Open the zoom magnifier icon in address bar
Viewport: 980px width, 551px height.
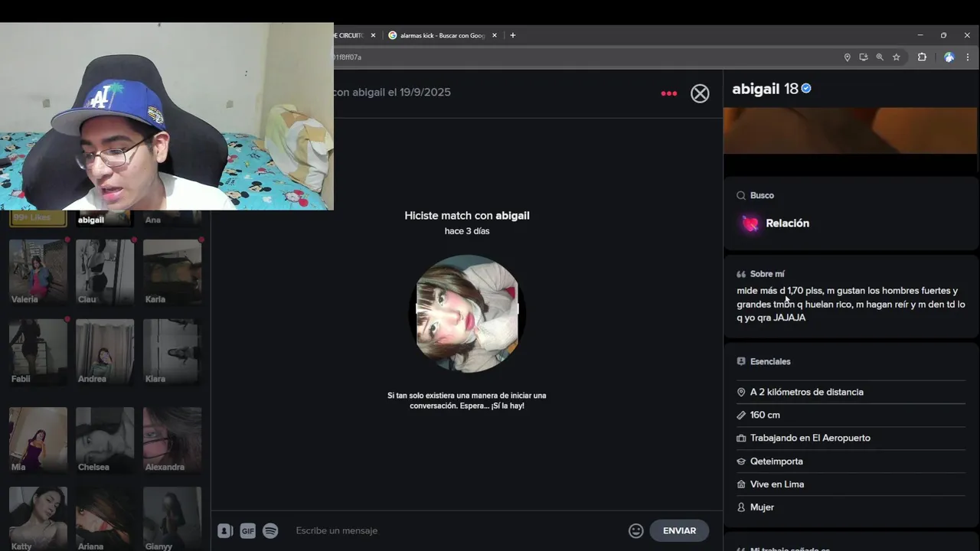point(880,57)
